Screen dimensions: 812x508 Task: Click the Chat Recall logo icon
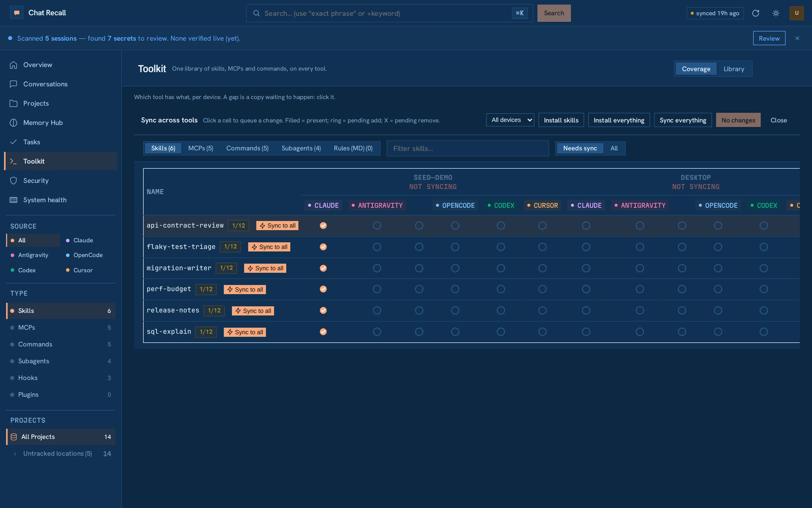click(17, 13)
